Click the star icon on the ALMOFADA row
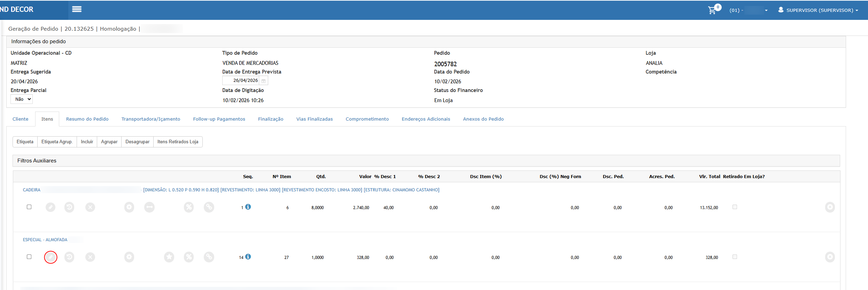The height and width of the screenshot is (290, 868). [x=169, y=257]
